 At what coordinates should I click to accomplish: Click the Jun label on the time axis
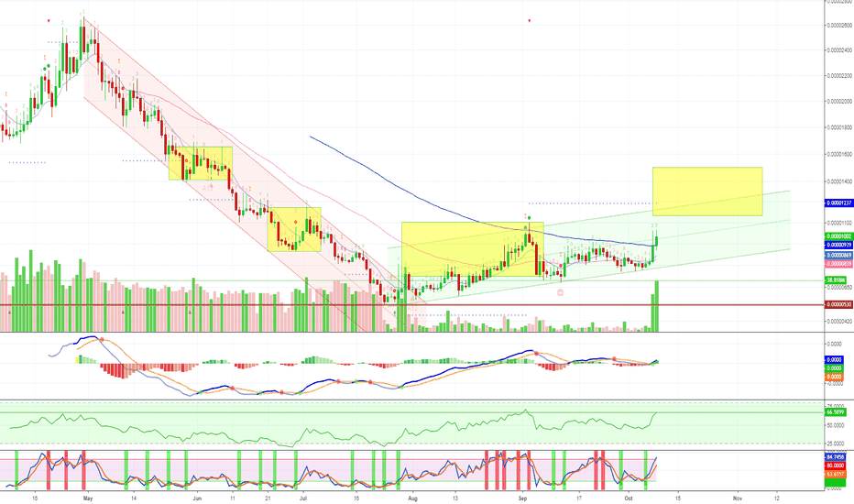point(197,498)
